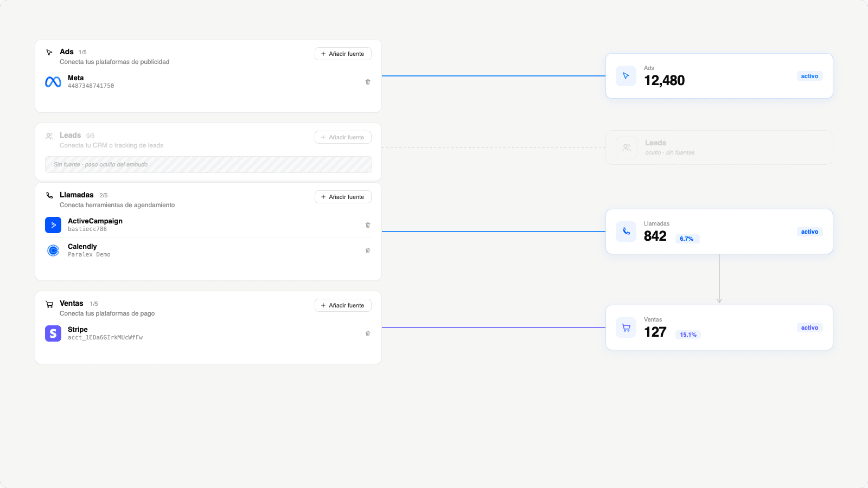Click the purple Stripe logo

[53, 333]
